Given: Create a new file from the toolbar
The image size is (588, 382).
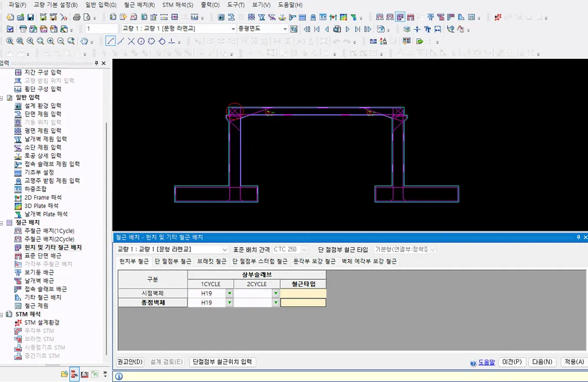Looking at the screenshot, I should pyautogui.click(x=10, y=17).
